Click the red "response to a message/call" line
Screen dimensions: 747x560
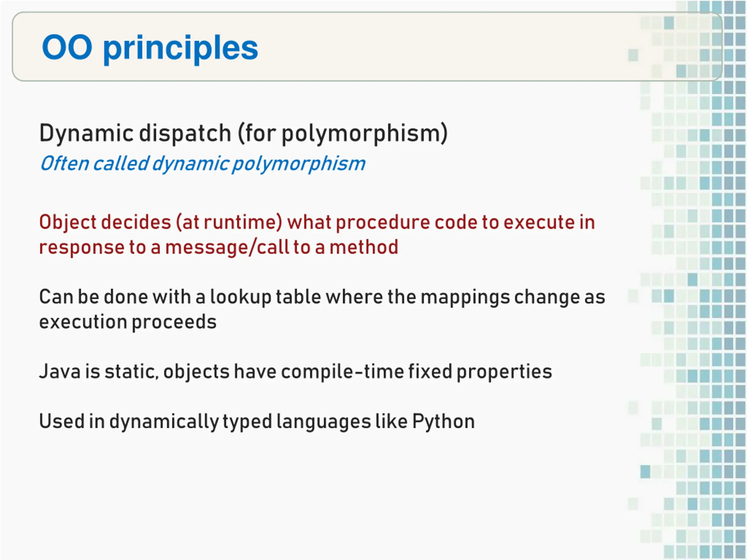point(219,247)
